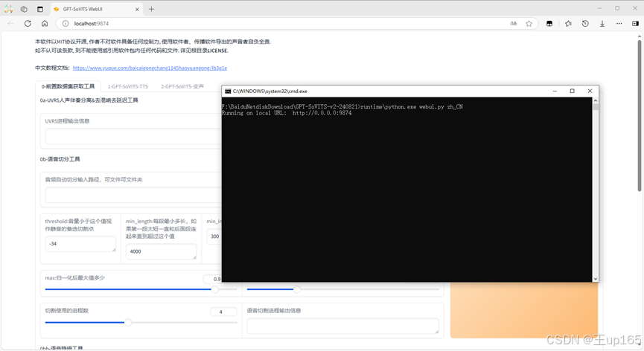Open the favorites list icon
The height and width of the screenshot is (351, 644).
point(568,23)
